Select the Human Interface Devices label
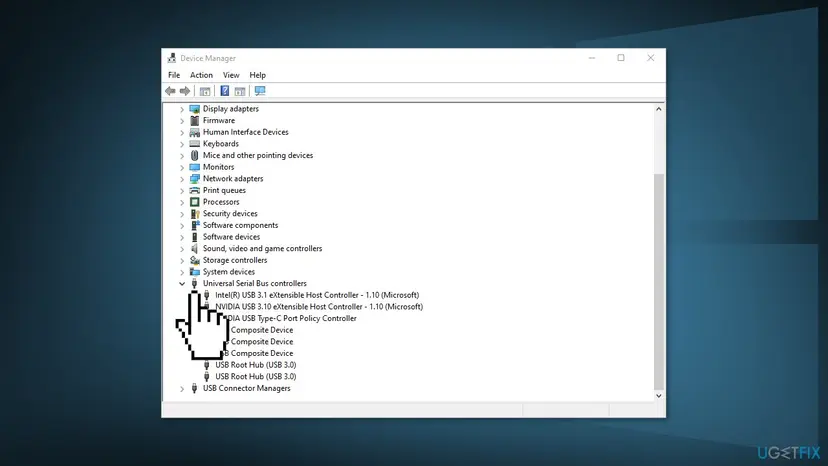The height and width of the screenshot is (466, 828). point(246,132)
